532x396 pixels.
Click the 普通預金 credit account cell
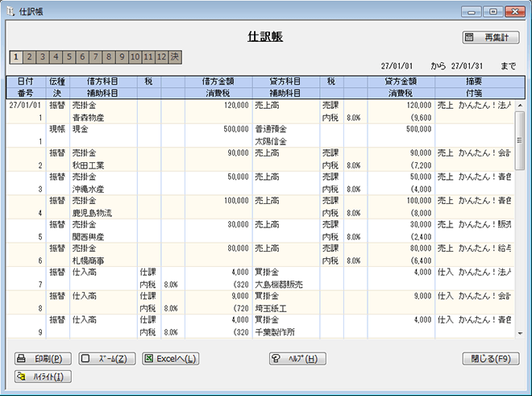click(x=271, y=129)
